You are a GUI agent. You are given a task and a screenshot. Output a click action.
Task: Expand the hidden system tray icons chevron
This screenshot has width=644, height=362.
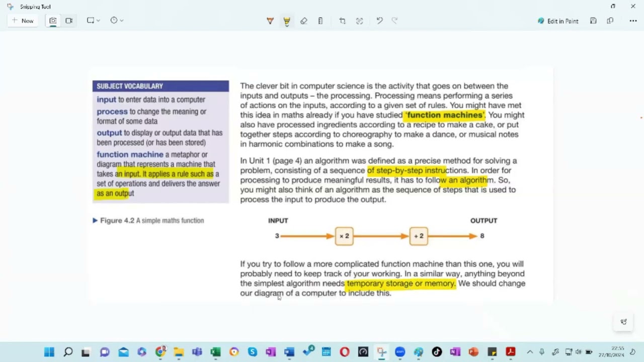click(530, 352)
